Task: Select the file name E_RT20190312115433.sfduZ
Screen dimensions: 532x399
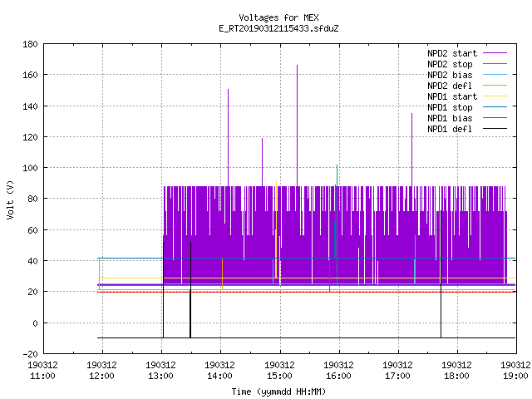Action: click(278, 28)
